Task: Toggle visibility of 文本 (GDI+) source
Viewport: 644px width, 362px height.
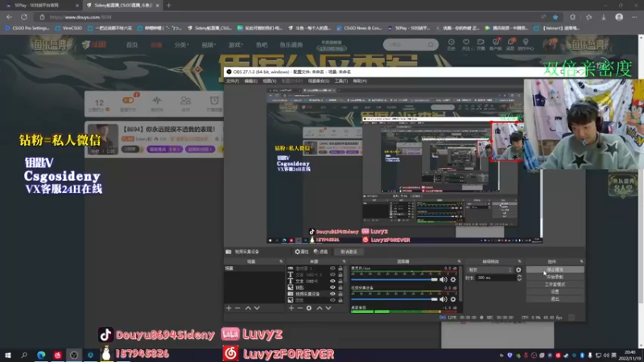Action: [332, 281]
